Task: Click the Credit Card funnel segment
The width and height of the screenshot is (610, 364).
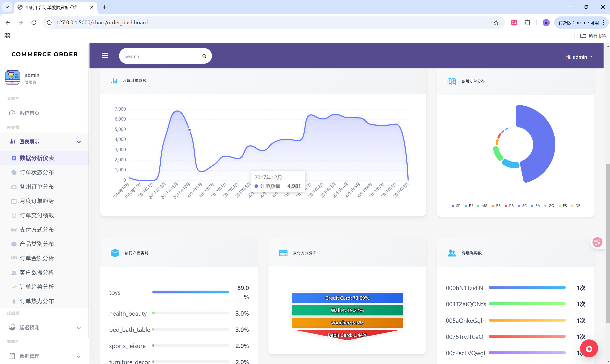Action: tap(347, 298)
